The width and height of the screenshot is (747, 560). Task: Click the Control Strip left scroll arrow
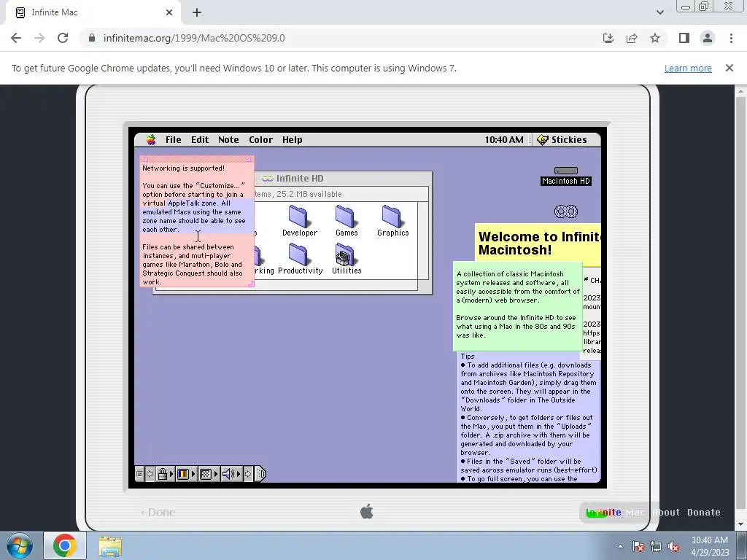[x=150, y=474]
